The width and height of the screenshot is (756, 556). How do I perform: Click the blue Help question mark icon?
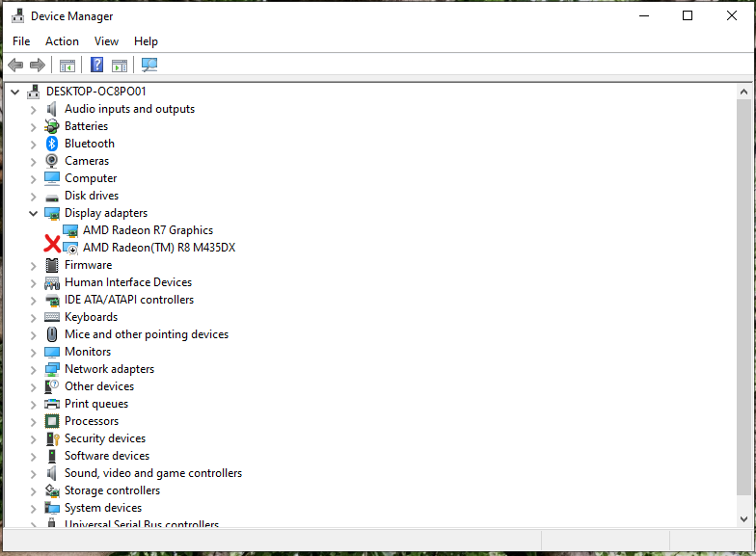(96, 65)
